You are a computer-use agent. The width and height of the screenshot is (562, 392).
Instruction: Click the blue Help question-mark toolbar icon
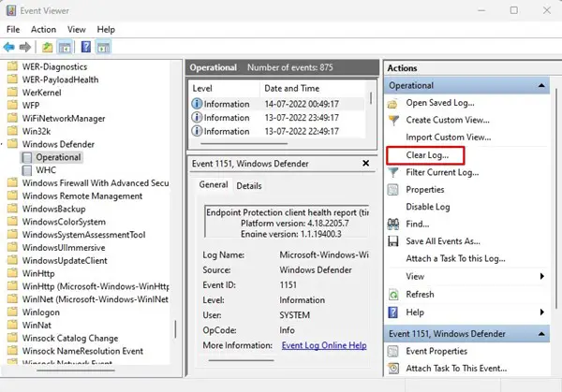click(x=86, y=47)
